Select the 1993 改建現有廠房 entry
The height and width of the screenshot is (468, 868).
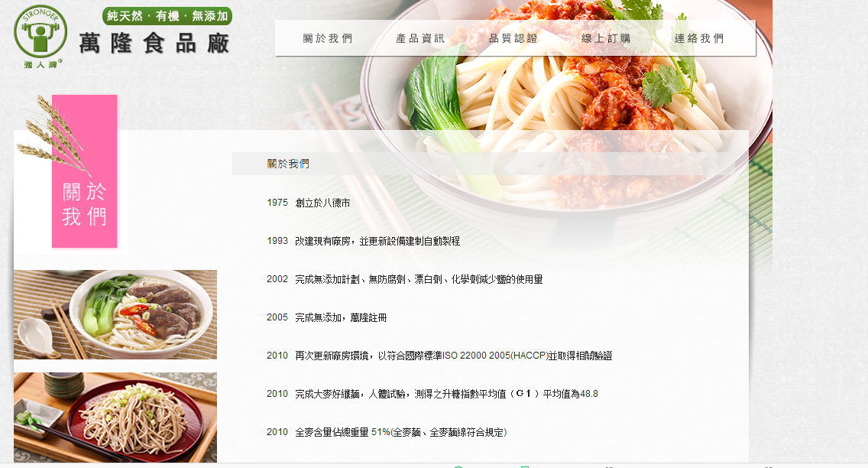(x=363, y=241)
